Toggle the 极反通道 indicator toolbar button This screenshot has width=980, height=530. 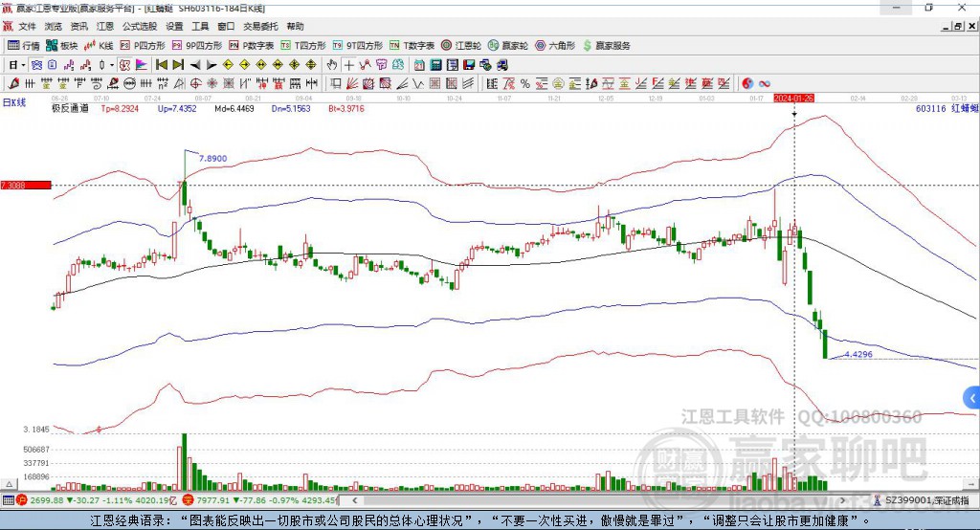click(124, 65)
